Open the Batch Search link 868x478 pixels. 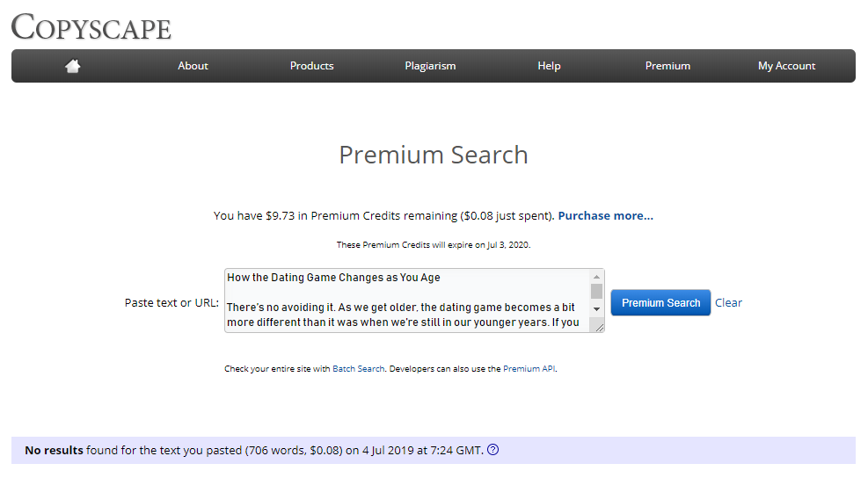tap(358, 368)
